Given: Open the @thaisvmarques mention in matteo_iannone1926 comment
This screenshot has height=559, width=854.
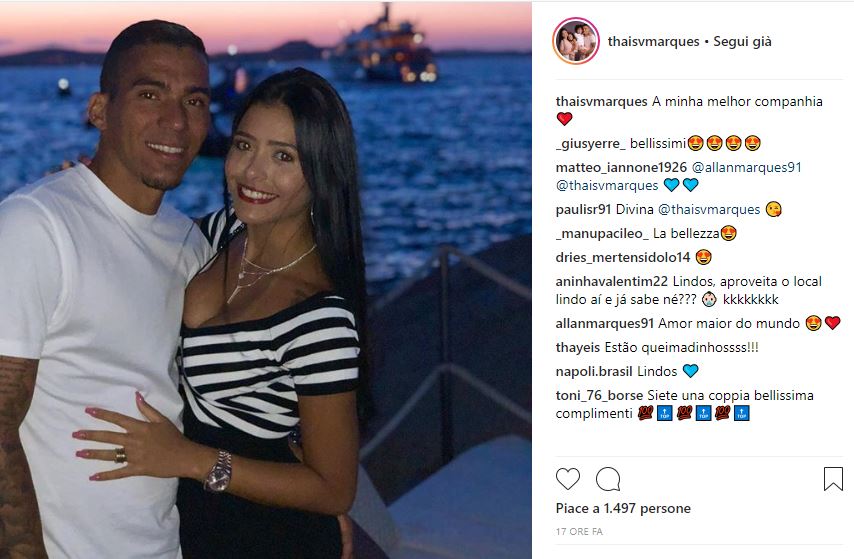Looking at the screenshot, I should click(x=607, y=185).
